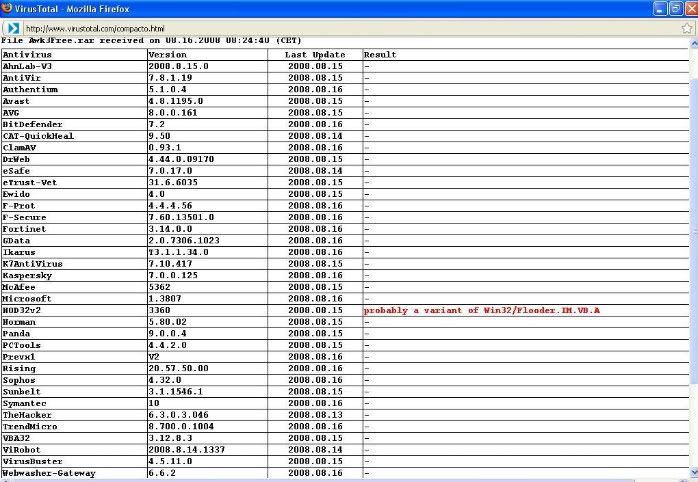Click the Symantec row name
The image size is (698, 482).
pyautogui.click(x=24, y=403)
